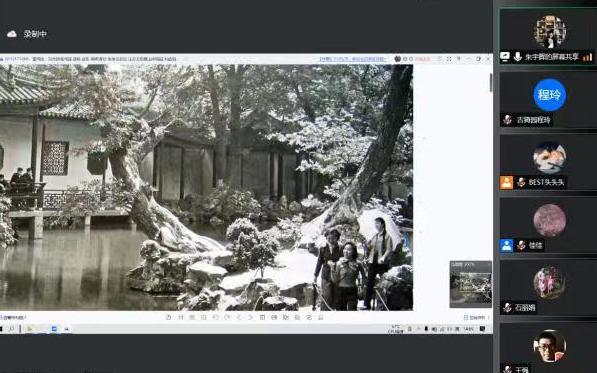Image resolution: width=597 pixels, height=373 pixels.
Task: Click the orange contact icon beside BEST头头头
Action: 506,183
